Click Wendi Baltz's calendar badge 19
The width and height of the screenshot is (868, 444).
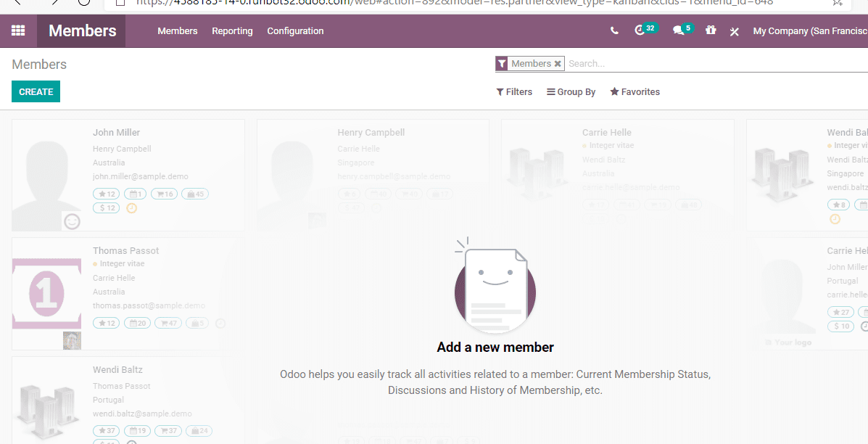pos(137,431)
